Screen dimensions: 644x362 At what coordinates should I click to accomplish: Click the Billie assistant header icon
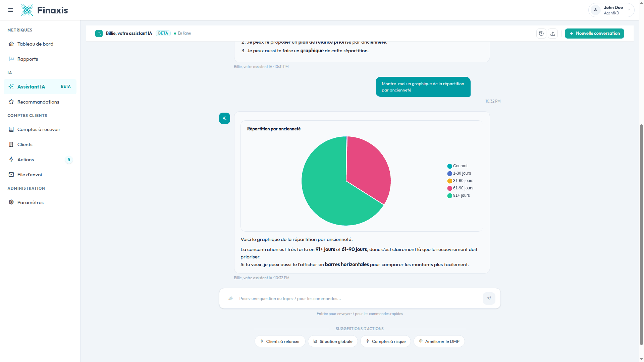point(99,34)
